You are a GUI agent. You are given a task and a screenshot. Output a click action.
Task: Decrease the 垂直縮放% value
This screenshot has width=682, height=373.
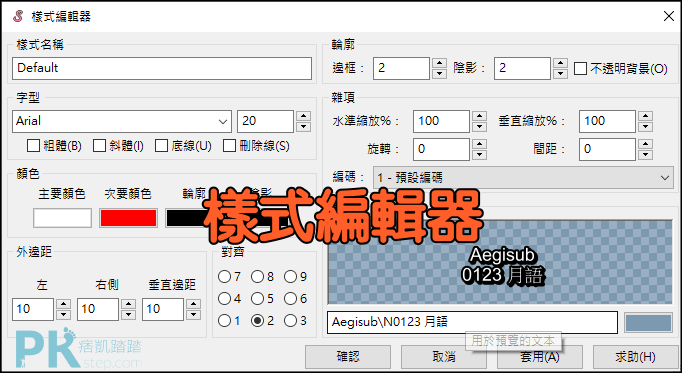(x=645, y=127)
